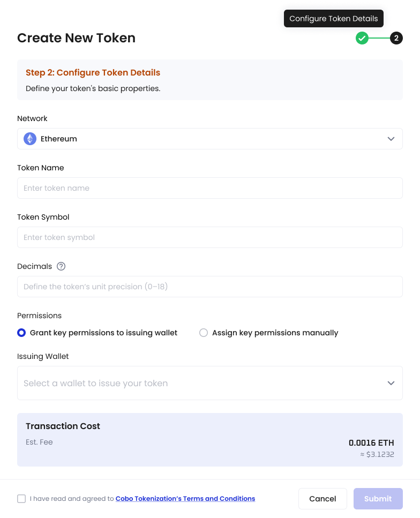The image size is (420, 518).
Task: Click the Cancel button
Action: click(x=322, y=499)
